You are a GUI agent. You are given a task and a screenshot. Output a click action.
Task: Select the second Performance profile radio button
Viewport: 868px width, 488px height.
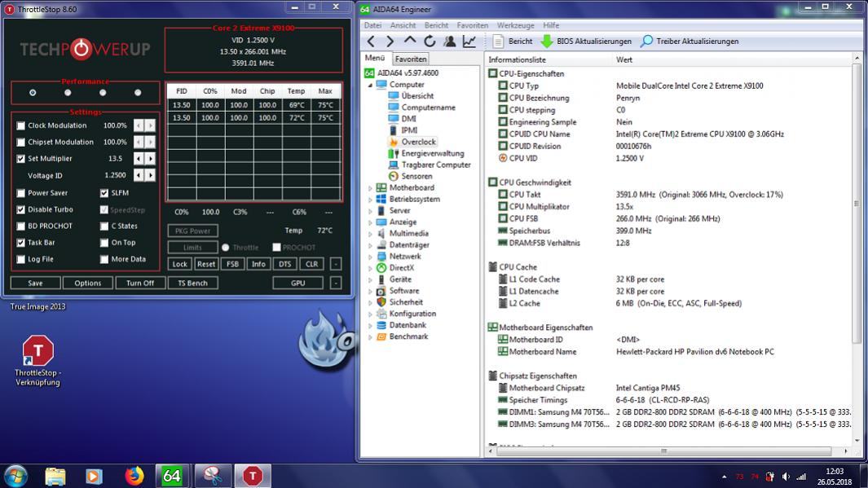(x=68, y=92)
